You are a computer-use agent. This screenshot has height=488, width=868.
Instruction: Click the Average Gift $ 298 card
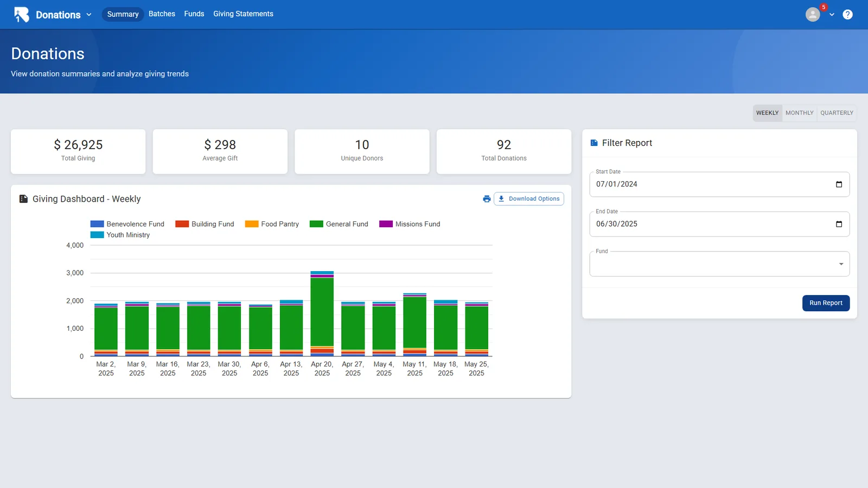pos(220,151)
